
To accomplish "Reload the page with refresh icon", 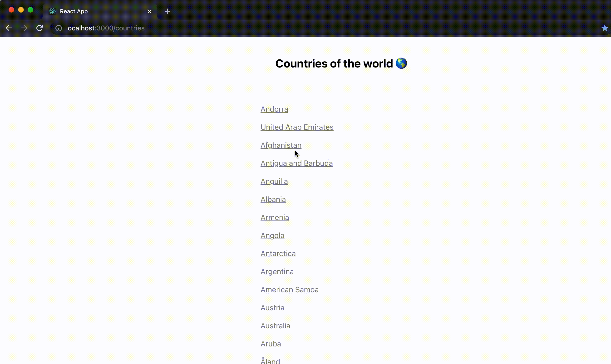I will [39, 28].
